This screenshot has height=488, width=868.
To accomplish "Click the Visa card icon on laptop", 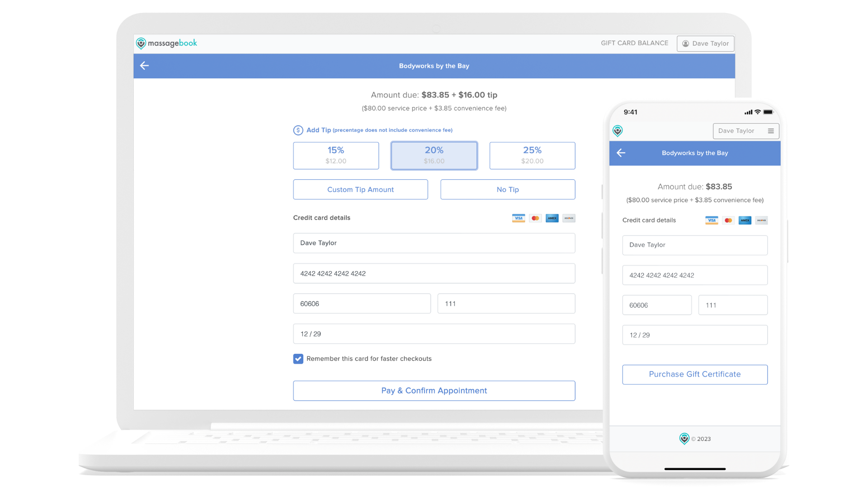I will click(519, 218).
